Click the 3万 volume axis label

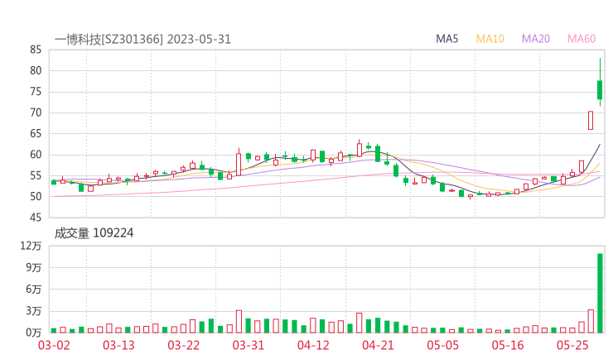34,311
